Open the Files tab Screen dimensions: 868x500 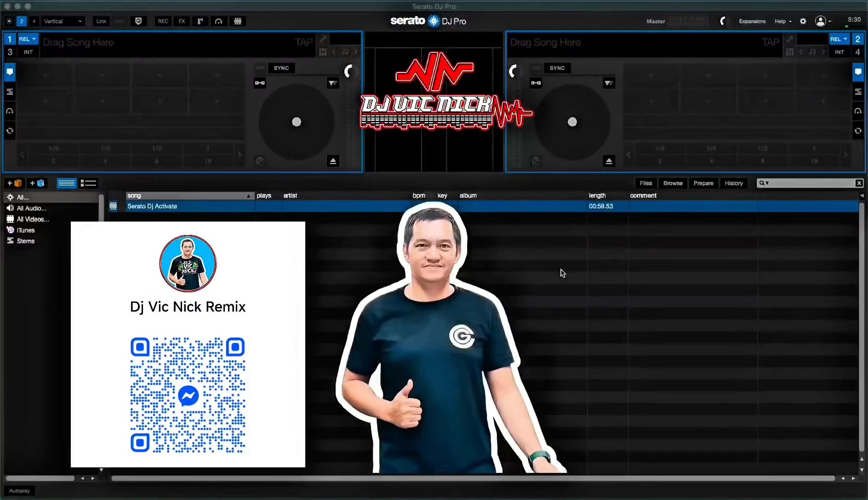coord(646,183)
